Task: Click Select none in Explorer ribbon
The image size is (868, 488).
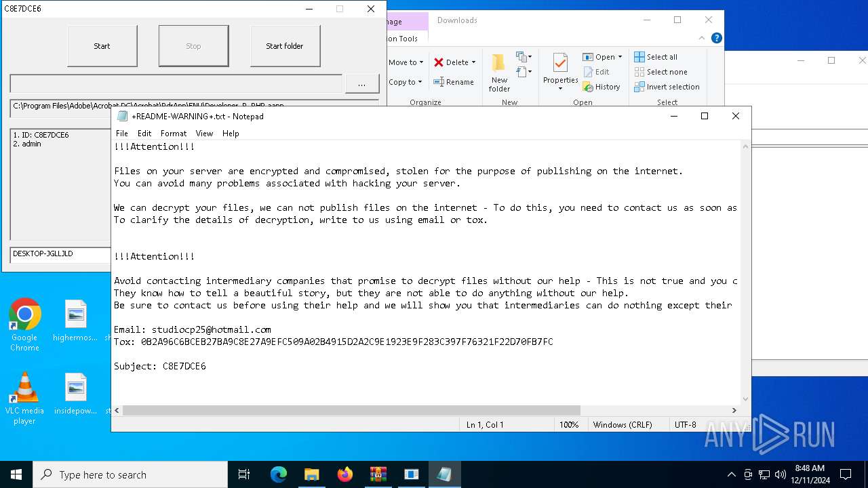Action: pyautogui.click(x=661, y=72)
